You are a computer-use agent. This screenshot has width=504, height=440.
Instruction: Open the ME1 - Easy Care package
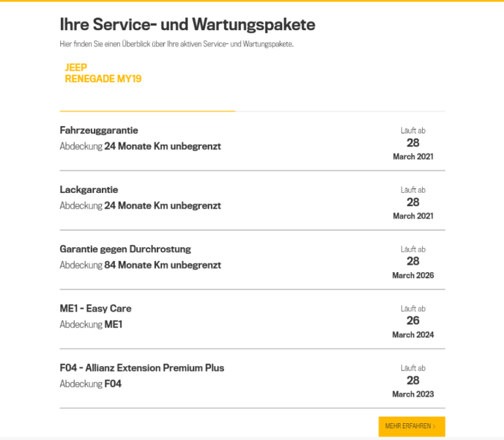pos(95,309)
